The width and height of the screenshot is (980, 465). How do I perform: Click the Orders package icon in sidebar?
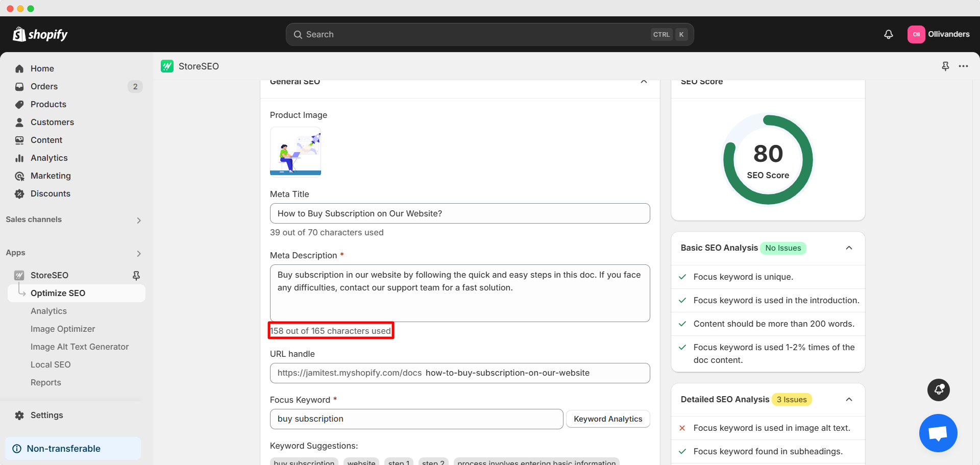pyautogui.click(x=19, y=86)
